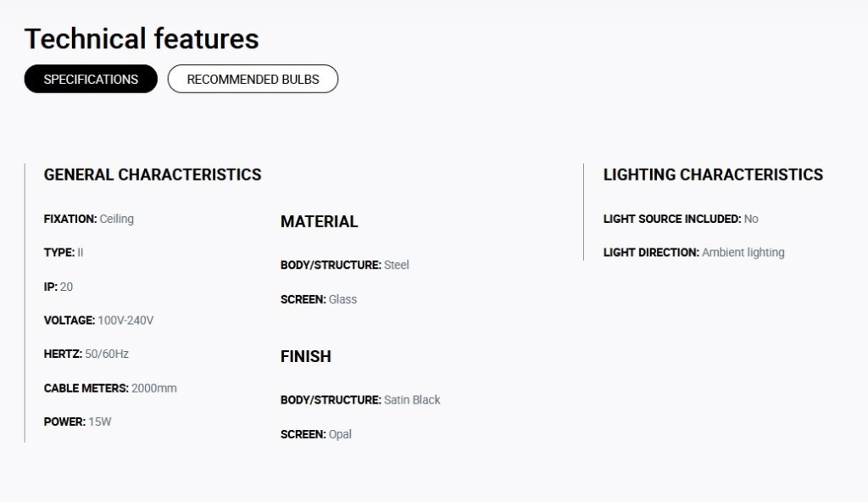Click the Lighting Characteristics heading
Image resolution: width=868 pixels, height=502 pixels.
pyautogui.click(x=713, y=175)
